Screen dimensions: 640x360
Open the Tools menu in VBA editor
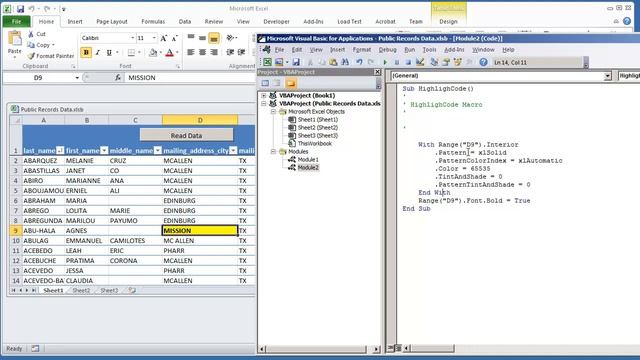429,50
